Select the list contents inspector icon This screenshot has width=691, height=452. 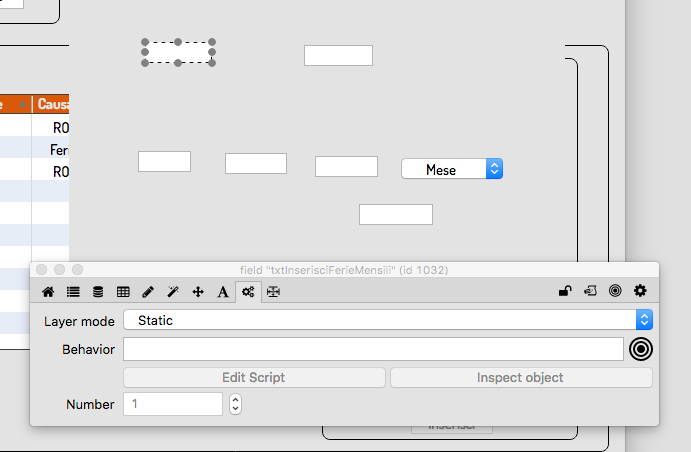click(x=73, y=292)
